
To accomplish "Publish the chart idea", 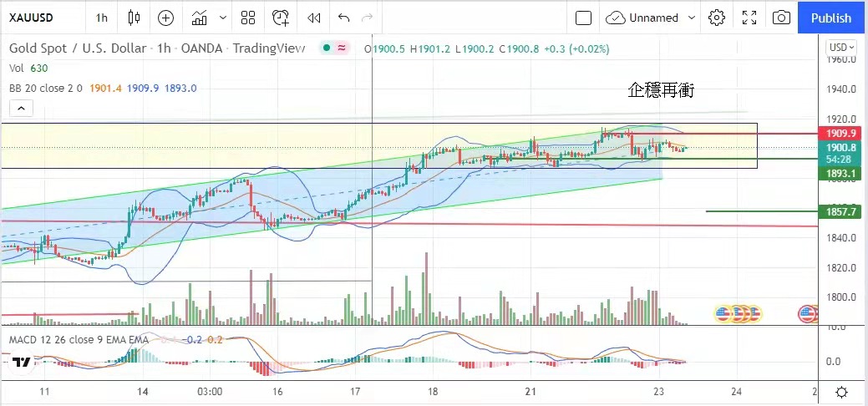I will pos(830,18).
